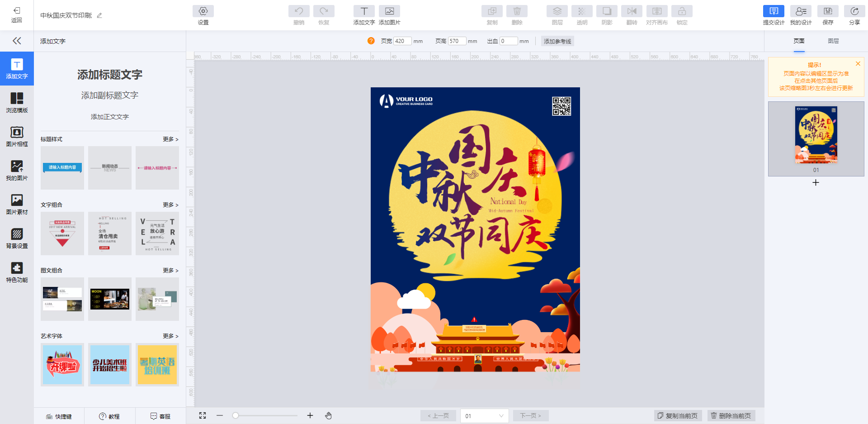Click the 添加图片 add image icon
This screenshot has height=424, width=868.
pos(389,12)
